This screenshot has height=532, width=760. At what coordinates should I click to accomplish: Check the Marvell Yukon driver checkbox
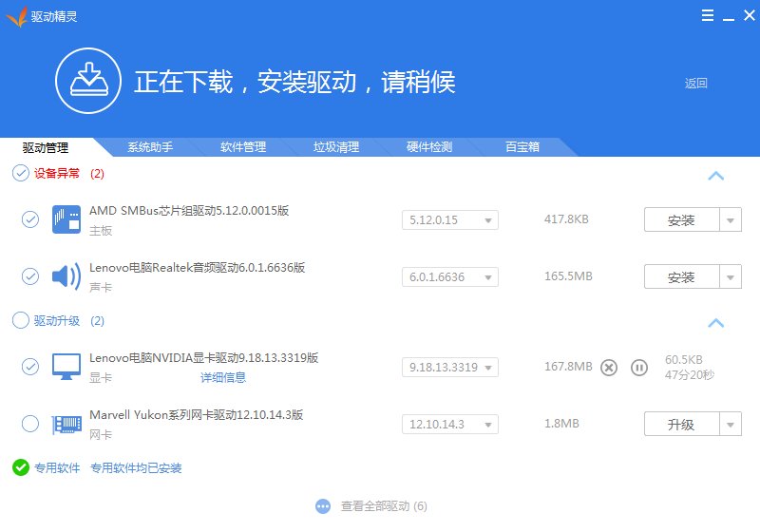coord(30,424)
